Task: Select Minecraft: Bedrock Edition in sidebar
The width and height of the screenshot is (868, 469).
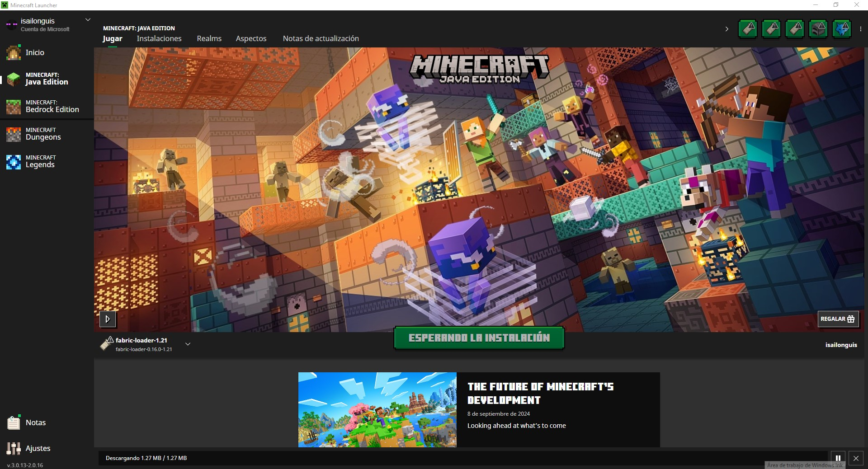Action: point(47,106)
